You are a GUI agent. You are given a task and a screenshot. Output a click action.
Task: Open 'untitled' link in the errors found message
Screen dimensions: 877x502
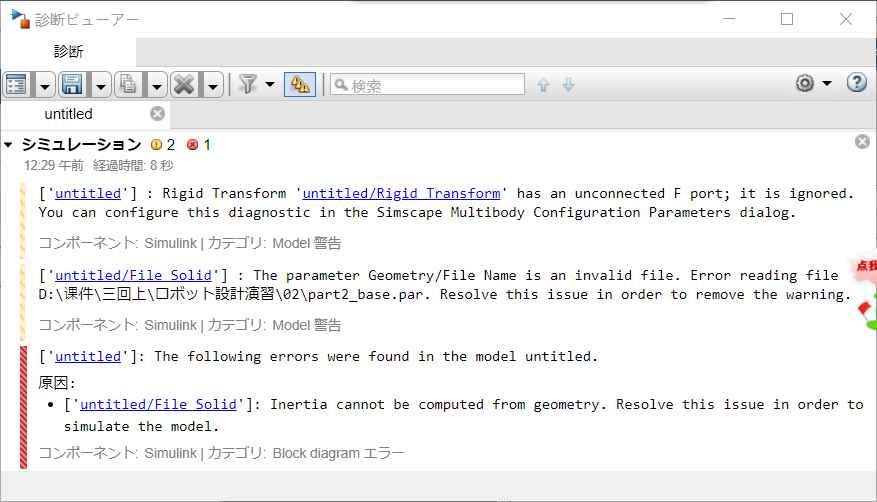point(88,356)
